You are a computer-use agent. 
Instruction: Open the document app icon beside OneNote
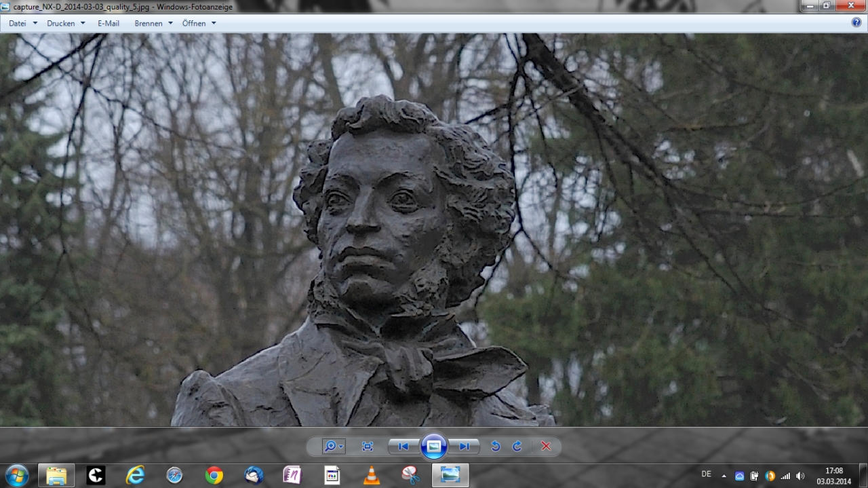point(332,475)
